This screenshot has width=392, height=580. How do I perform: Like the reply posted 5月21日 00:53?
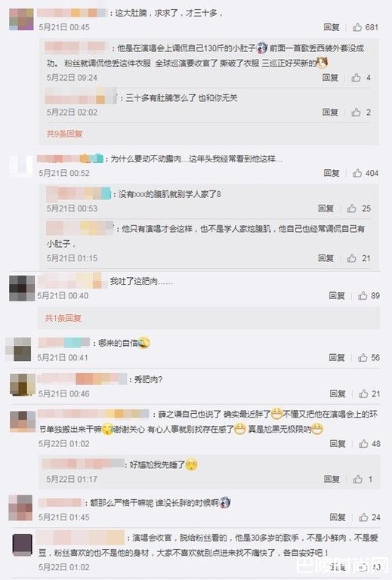pyautogui.click(x=351, y=208)
